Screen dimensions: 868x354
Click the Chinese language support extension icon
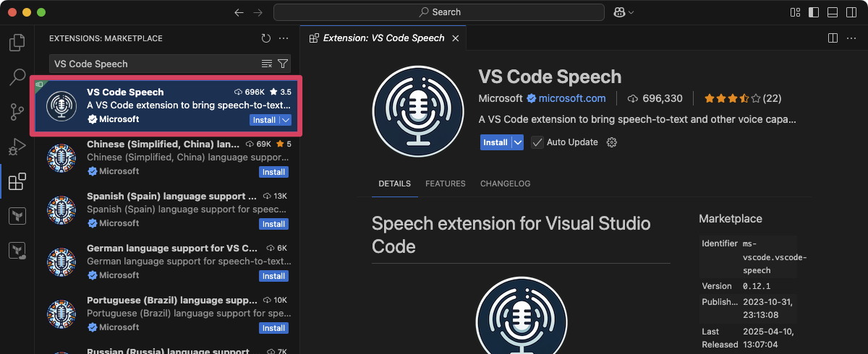[x=61, y=158]
